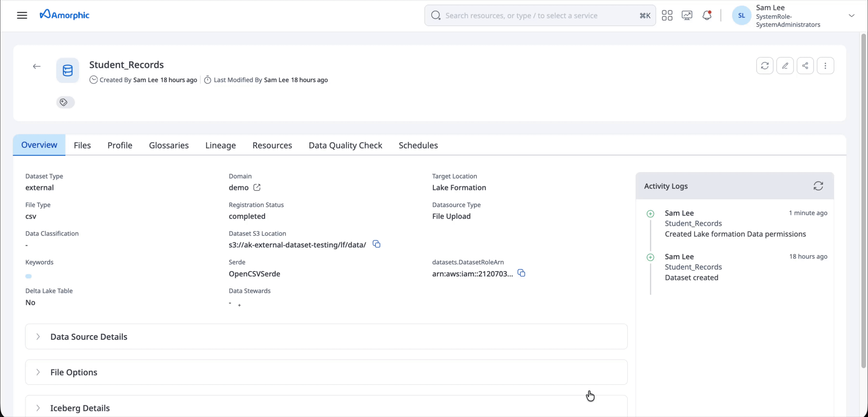Screen dimensions: 868x417
Task: Click the 'Dataset created' log entry
Action: coord(691,278)
